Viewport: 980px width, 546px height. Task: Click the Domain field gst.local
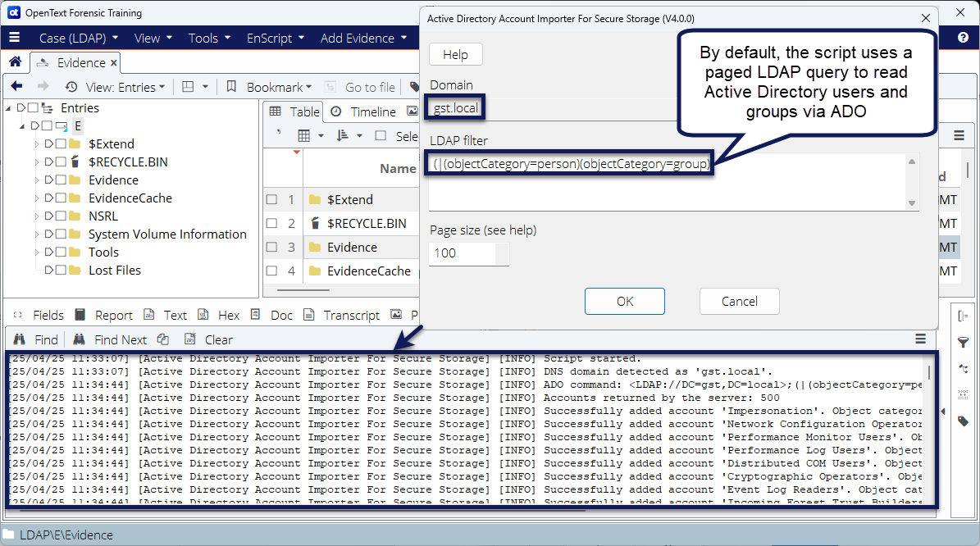point(552,108)
